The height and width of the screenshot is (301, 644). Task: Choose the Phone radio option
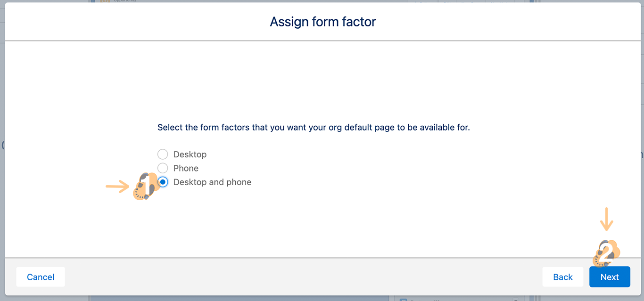pos(163,168)
